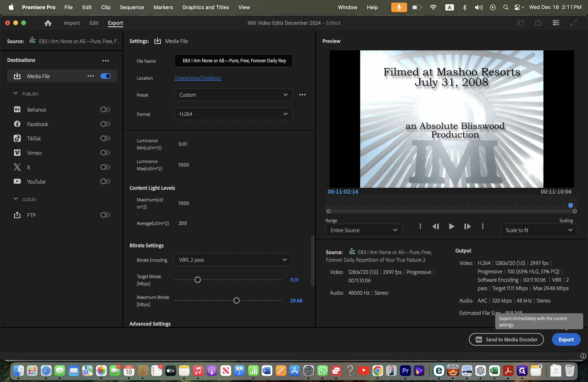Viewport: 588px width, 382px height.
Task: Open Quick Export share icon in header
Action: tap(538, 23)
